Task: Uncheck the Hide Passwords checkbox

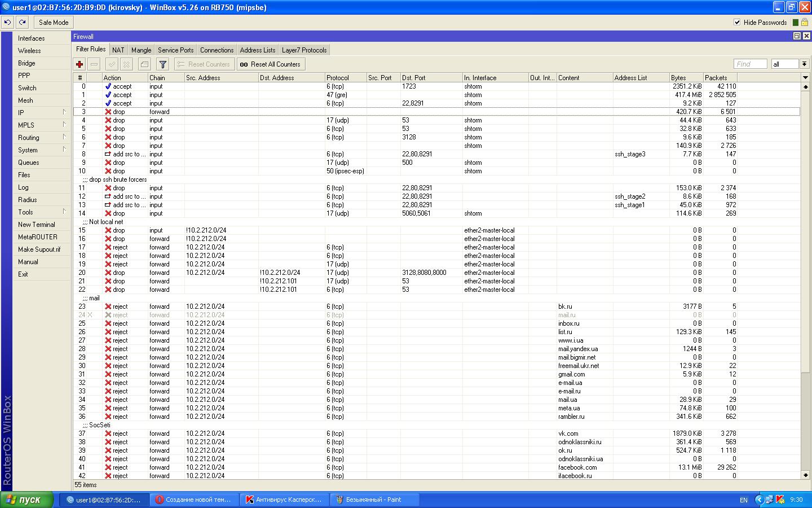Action: [x=737, y=23]
